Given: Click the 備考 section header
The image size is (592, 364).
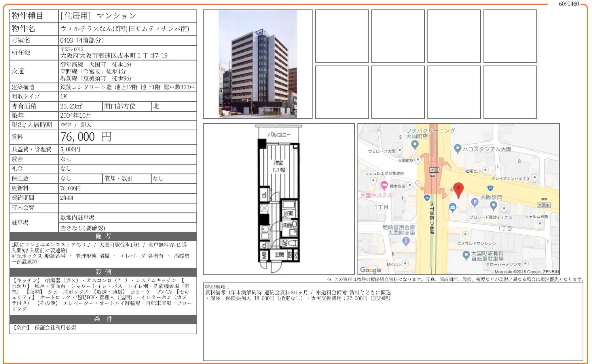Looking at the screenshot, I should [x=103, y=236].
